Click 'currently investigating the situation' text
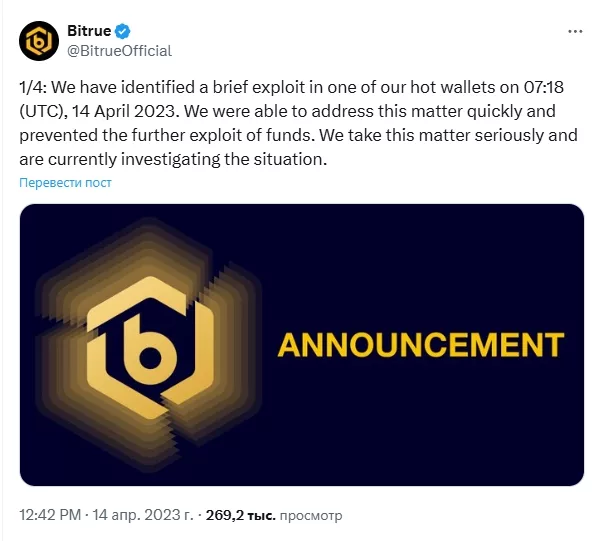The width and height of the screenshot is (599, 541). coord(188,160)
